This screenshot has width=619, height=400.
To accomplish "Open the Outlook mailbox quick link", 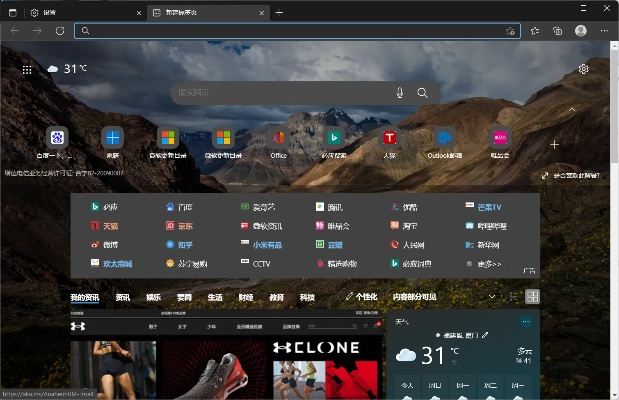I will click(x=445, y=138).
